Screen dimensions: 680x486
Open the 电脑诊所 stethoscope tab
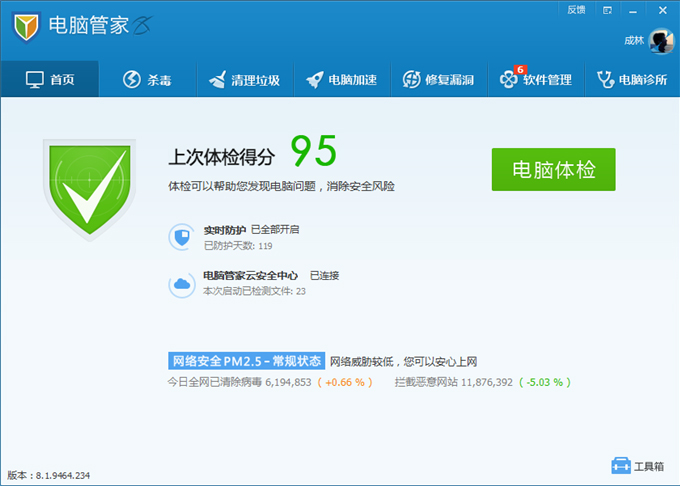click(631, 80)
